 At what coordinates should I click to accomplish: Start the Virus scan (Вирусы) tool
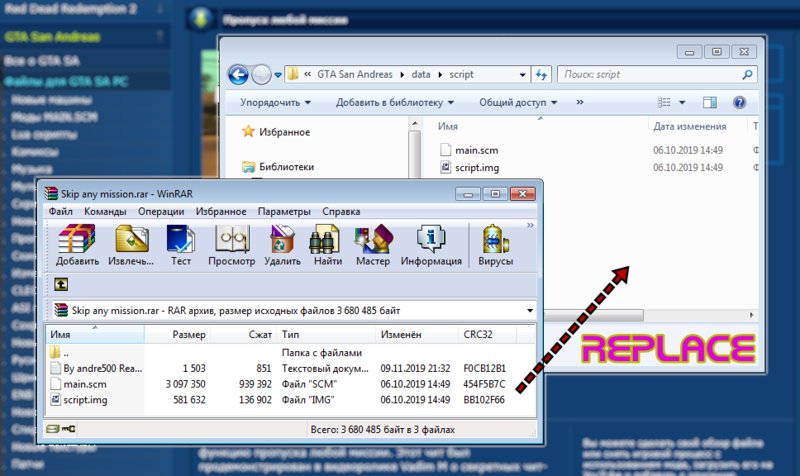495,245
